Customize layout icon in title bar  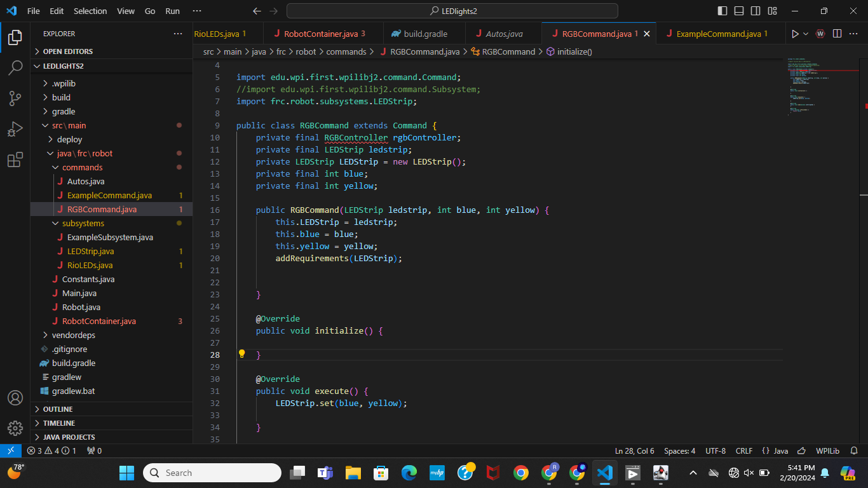pos(772,11)
